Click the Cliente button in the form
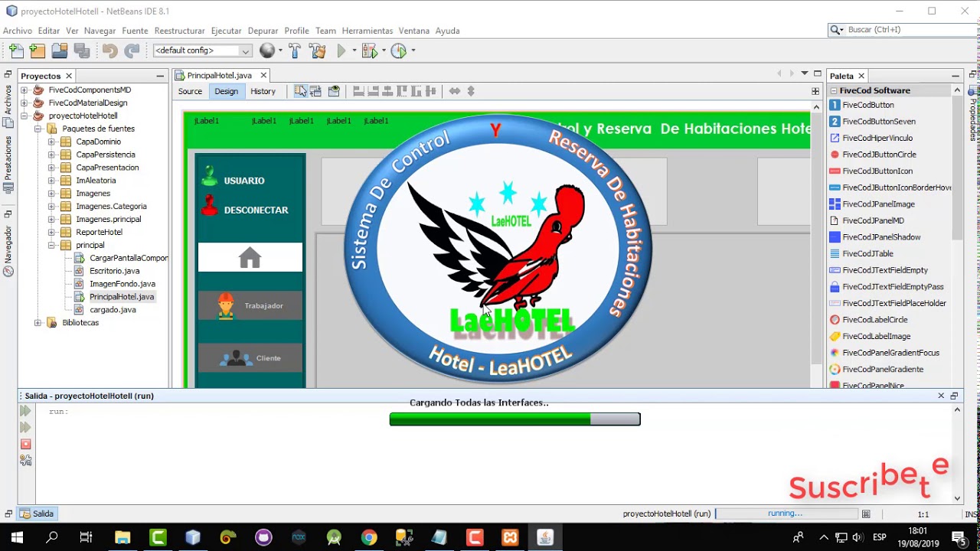Screen dimensions: 980x551 point(250,357)
